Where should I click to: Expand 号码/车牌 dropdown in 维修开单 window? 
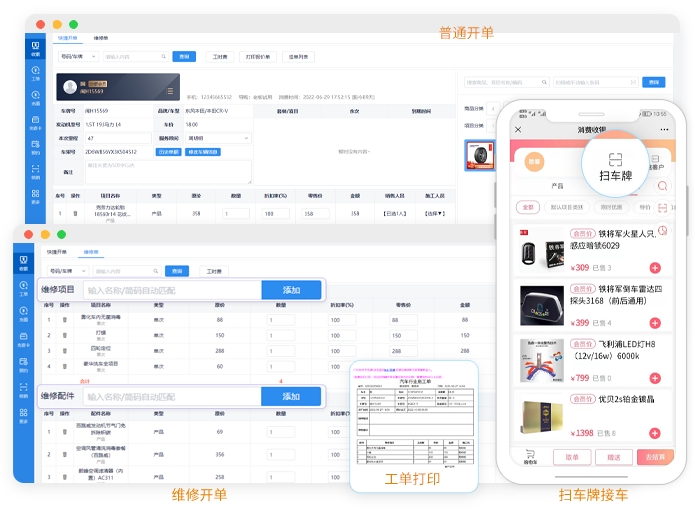[x=68, y=271]
